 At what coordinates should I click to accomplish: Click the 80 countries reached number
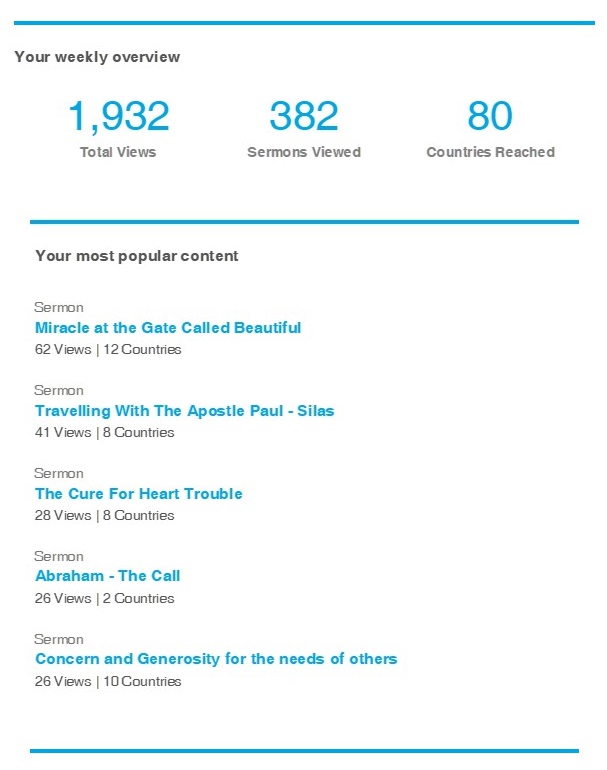(x=490, y=117)
